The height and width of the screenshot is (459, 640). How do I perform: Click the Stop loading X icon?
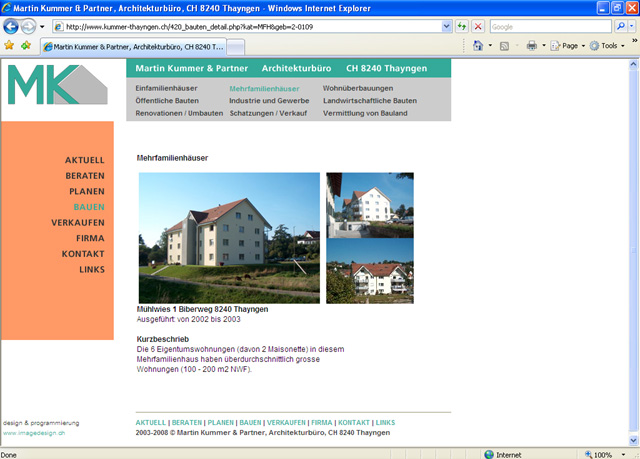(x=478, y=26)
